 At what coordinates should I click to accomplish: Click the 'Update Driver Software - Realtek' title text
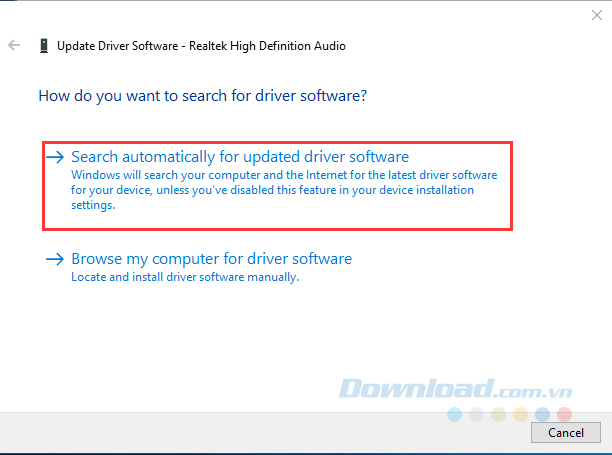click(x=201, y=46)
